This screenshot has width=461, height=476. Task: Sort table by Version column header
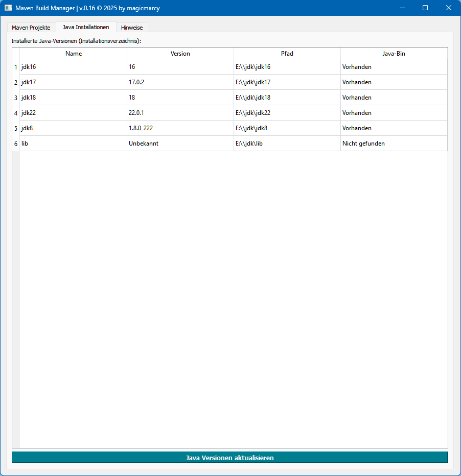(180, 54)
